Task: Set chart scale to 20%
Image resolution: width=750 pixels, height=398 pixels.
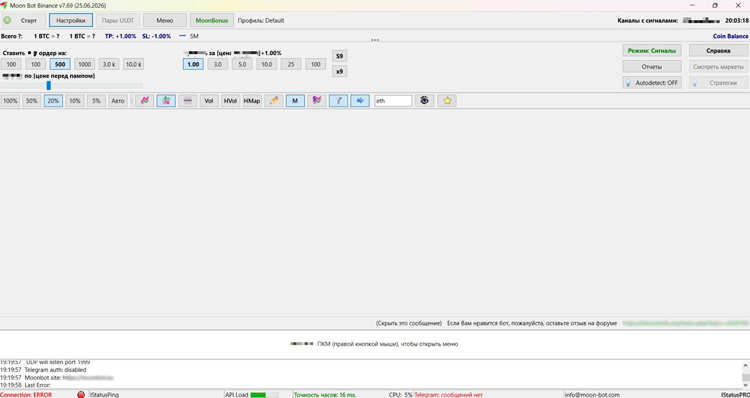Action: pos(53,101)
